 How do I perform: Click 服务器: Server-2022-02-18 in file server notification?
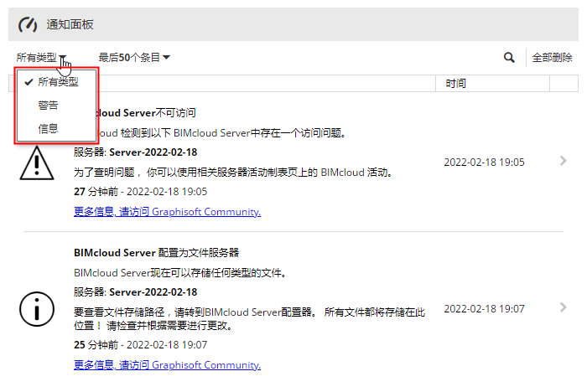(136, 292)
